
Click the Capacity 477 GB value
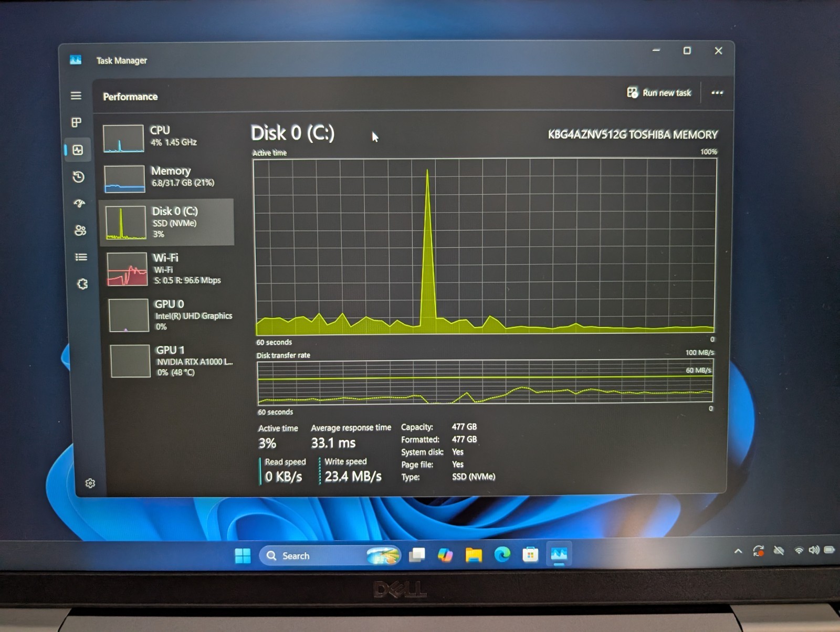coord(464,427)
